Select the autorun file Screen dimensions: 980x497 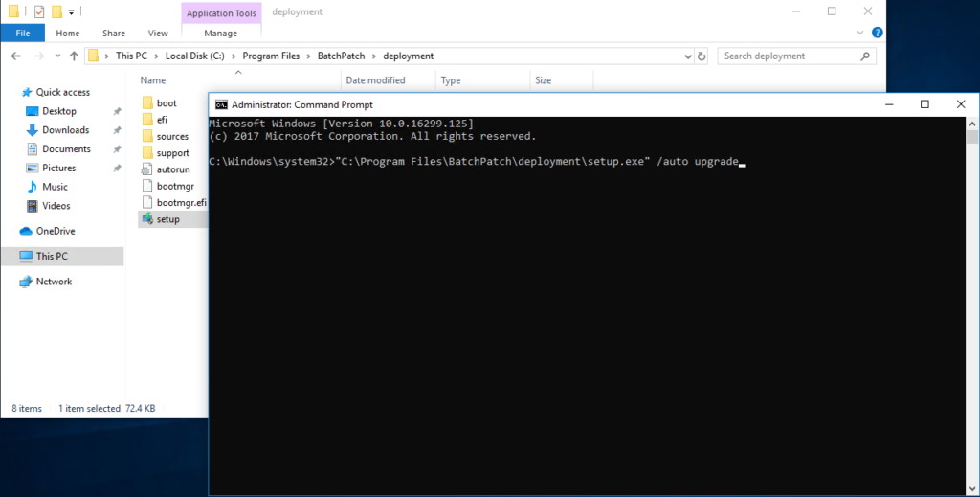click(173, 169)
